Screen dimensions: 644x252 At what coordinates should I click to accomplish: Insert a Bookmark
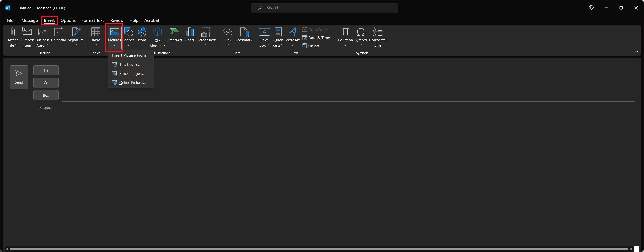tap(244, 35)
